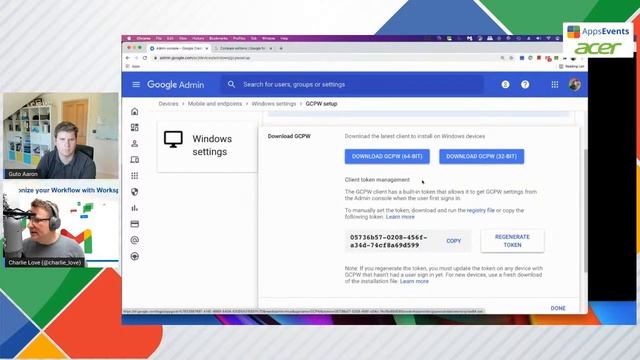Open the Google apps grid launcher
Viewport: 640px width, 360px height.
click(x=555, y=84)
